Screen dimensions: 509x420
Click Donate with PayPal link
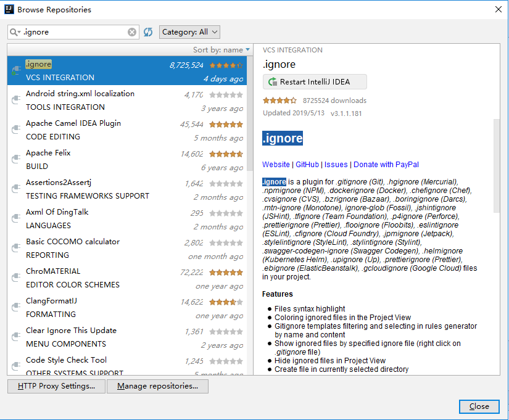386,165
